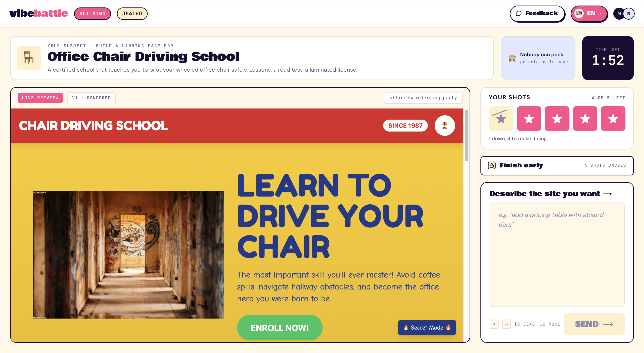The image size is (644, 353).
Task: Click the fifth shot star
Action: (x=613, y=118)
